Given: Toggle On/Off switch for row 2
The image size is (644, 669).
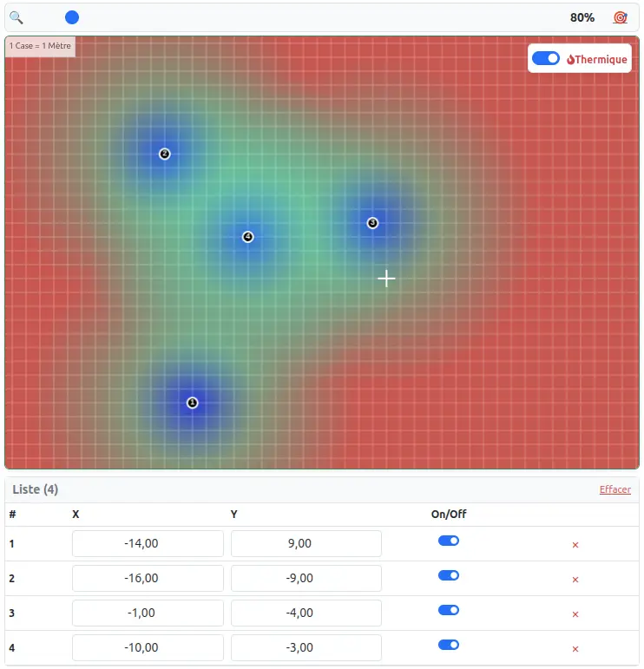Looking at the screenshot, I should pos(449,575).
